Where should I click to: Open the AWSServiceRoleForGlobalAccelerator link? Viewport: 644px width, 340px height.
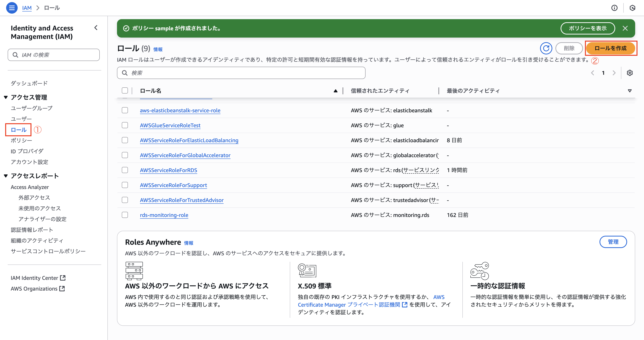point(185,155)
